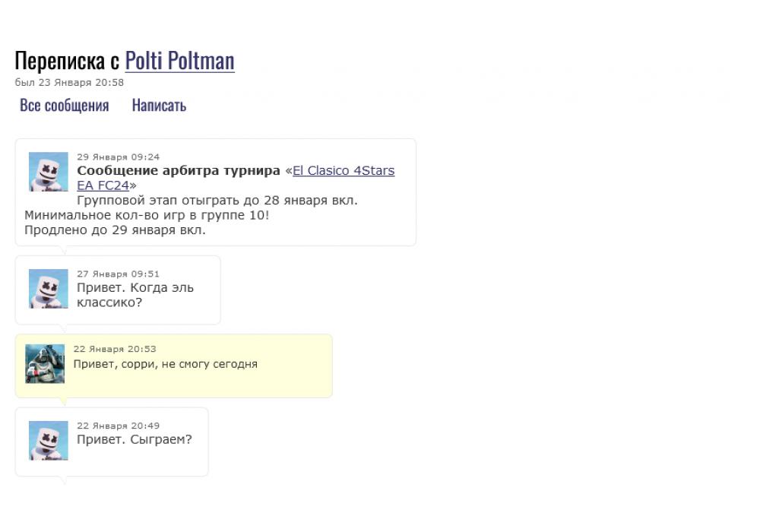Click the "был 23 Января 20:58" last-seen status

pos(69,82)
